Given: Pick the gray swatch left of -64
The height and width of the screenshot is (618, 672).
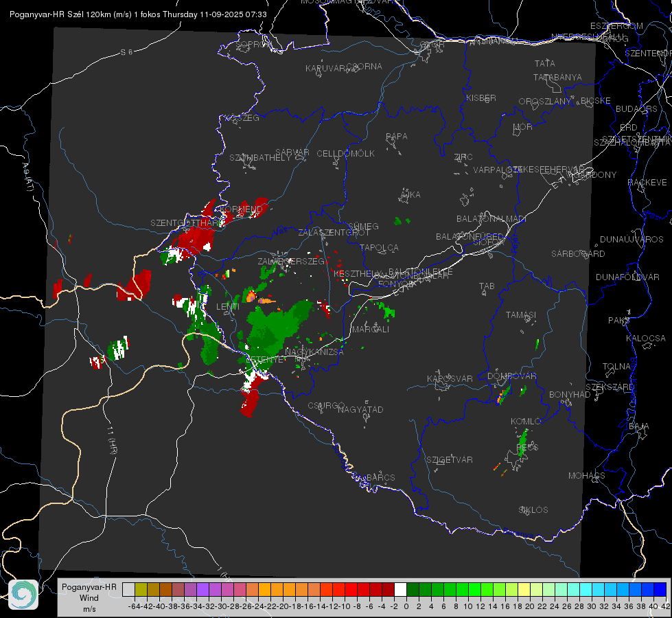Looking at the screenshot, I should click(x=128, y=589).
